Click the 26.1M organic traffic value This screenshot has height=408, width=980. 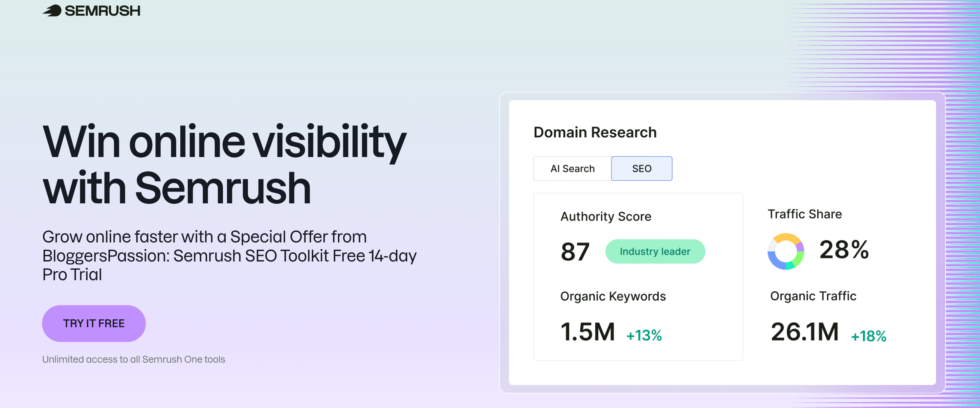(804, 331)
